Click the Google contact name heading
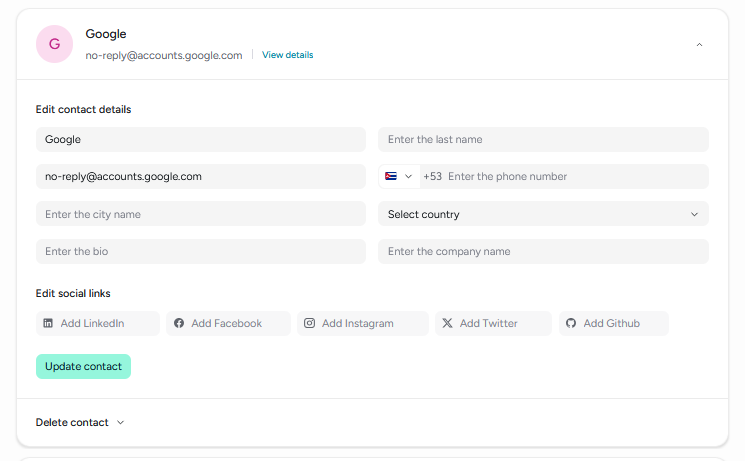The height and width of the screenshot is (461, 747). 106,34
